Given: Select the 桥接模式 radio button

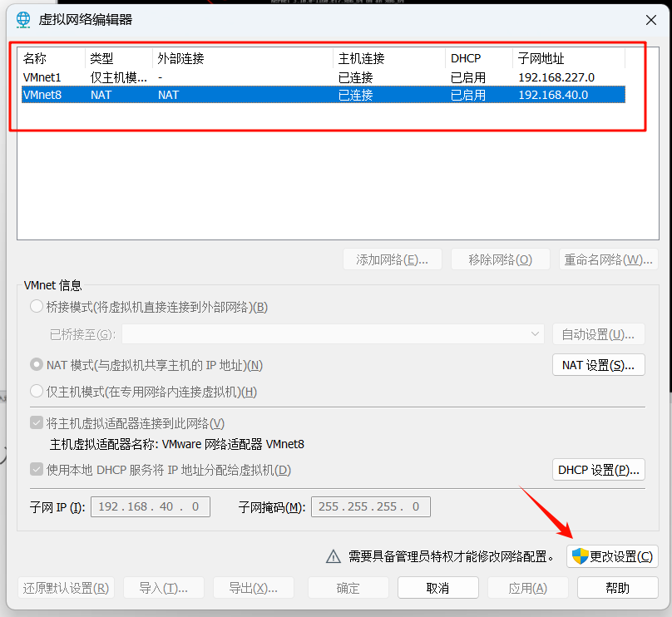Looking at the screenshot, I should pyautogui.click(x=37, y=306).
